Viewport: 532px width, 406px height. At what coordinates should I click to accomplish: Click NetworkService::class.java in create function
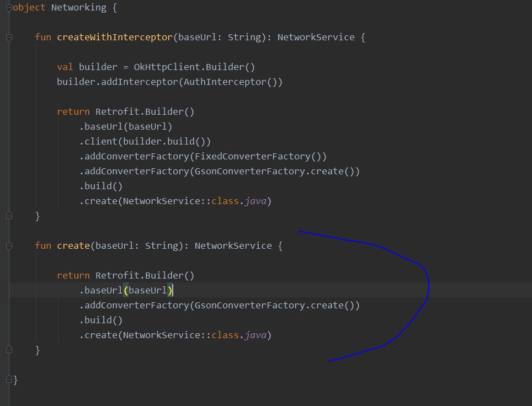[x=195, y=335]
